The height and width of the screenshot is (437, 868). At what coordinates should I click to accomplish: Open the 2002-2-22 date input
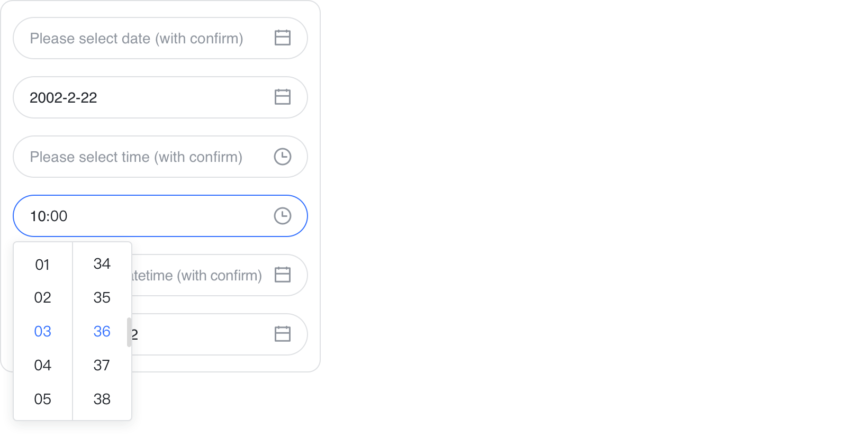137,97
